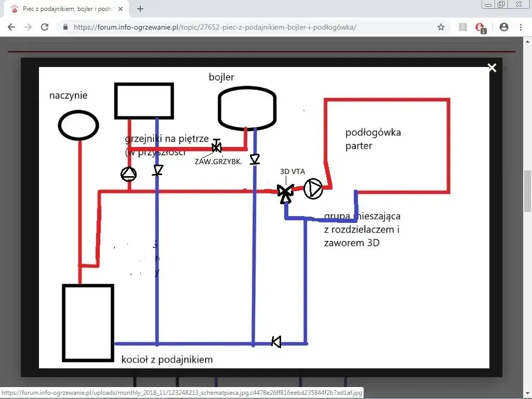Open Chrome's three-dot menu
The image size is (532, 399).
coord(521,27)
